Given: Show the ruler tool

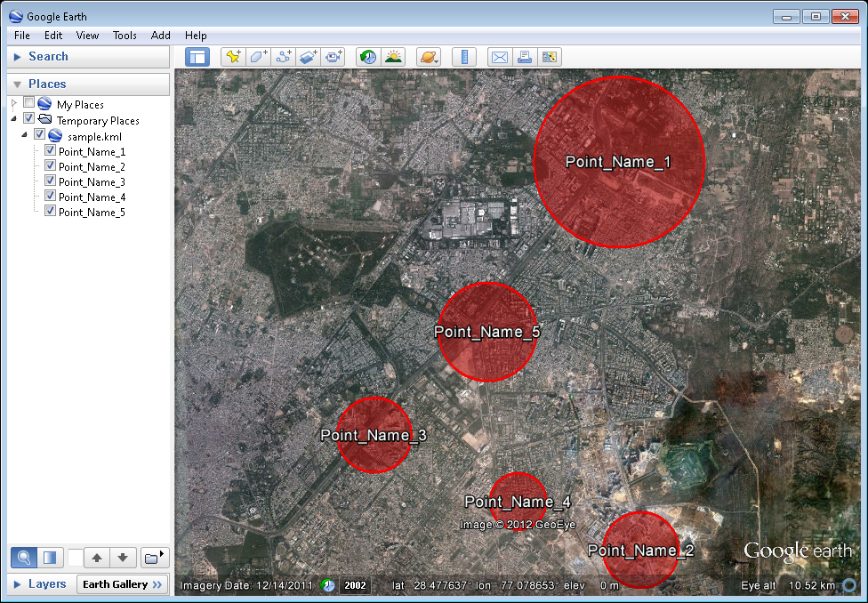Looking at the screenshot, I should (464, 57).
